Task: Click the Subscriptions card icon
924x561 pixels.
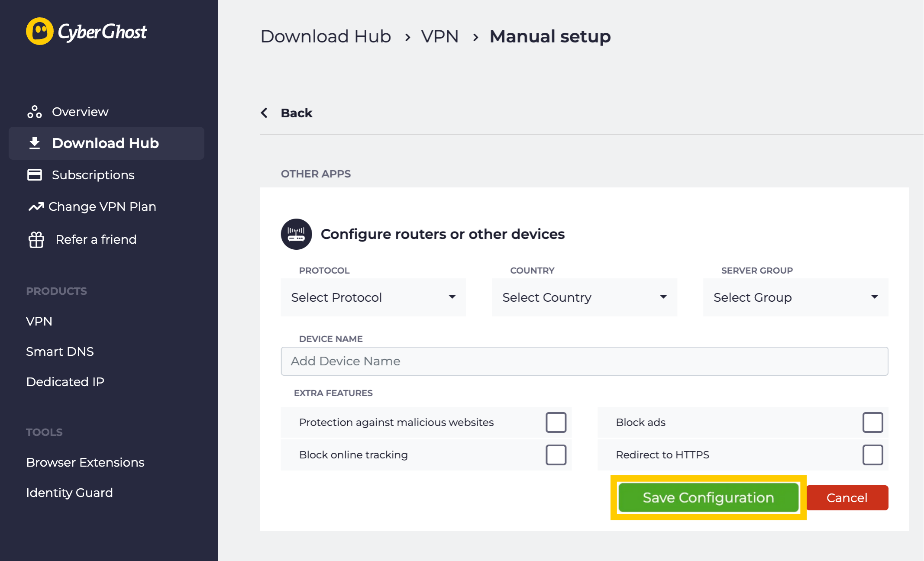Action: coord(35,175)
